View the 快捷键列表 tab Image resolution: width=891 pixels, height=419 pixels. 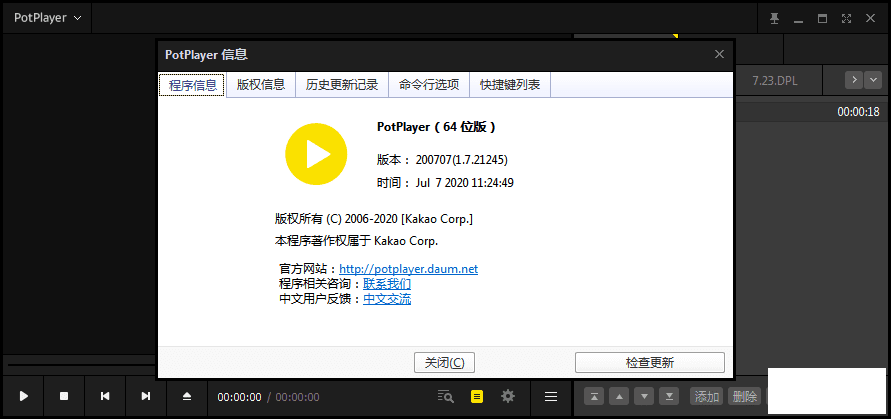[x=510, y=85]
